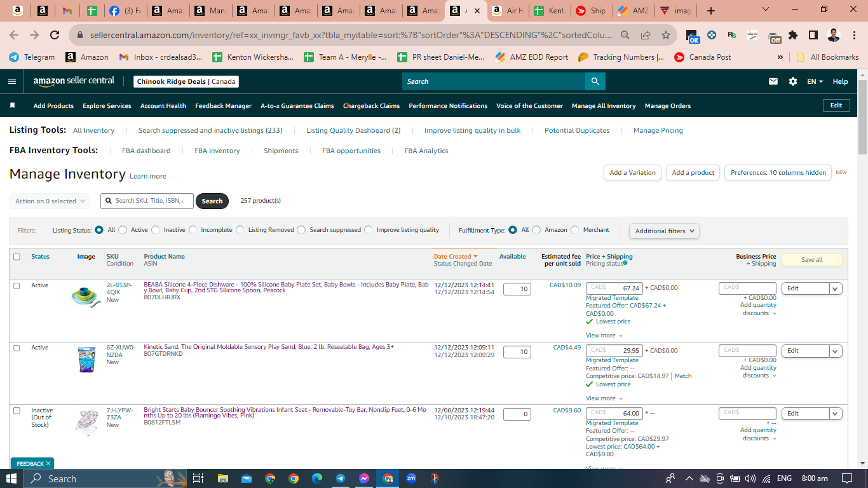Open Edit dropdown arrow for BEABA row
868x488 pixels.
836,288
